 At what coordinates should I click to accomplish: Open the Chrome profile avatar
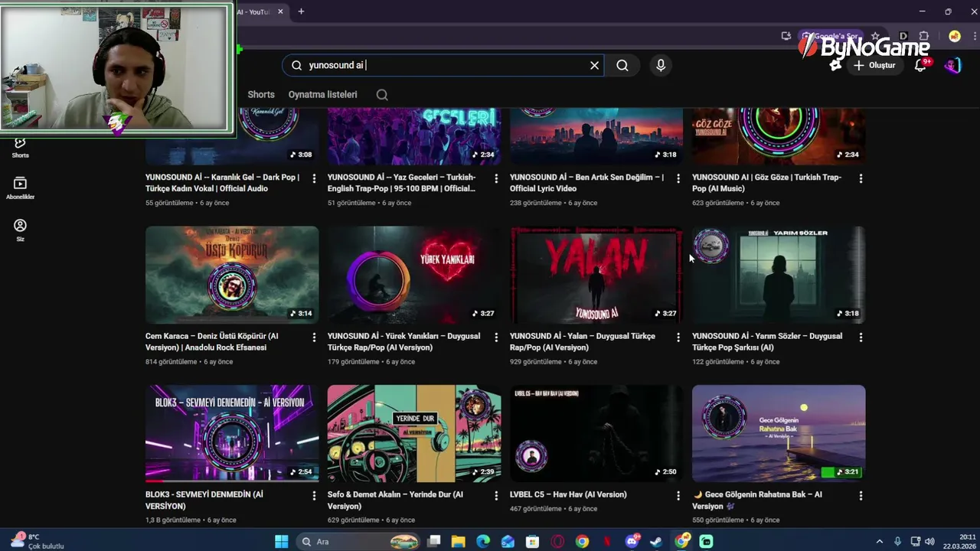coord(954,36)
